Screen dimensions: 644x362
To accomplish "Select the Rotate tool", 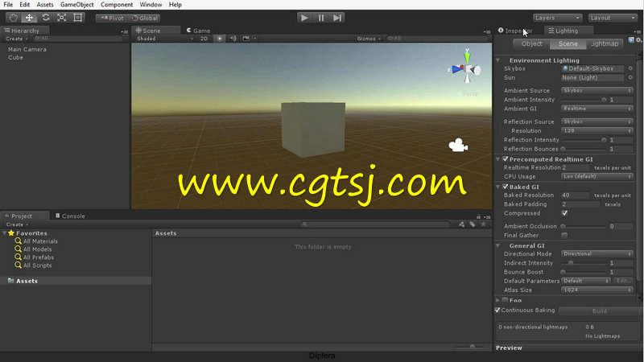I will 46,18.
